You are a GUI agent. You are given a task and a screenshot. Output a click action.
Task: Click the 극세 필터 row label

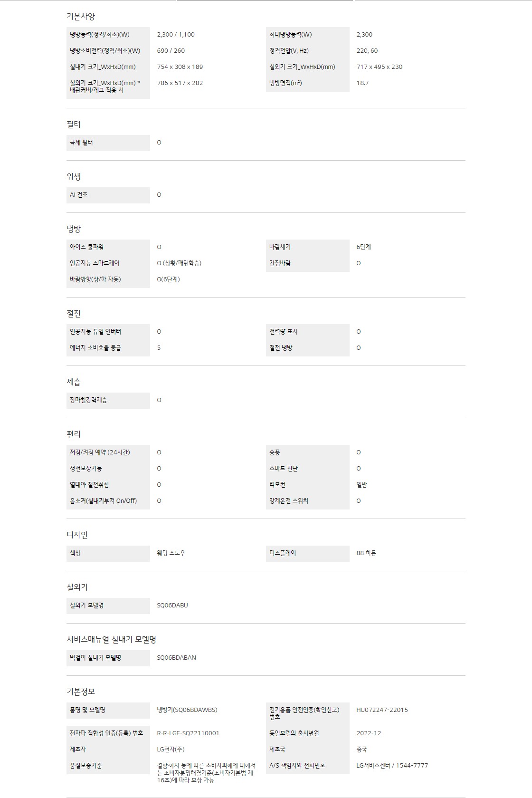[82, 143]
